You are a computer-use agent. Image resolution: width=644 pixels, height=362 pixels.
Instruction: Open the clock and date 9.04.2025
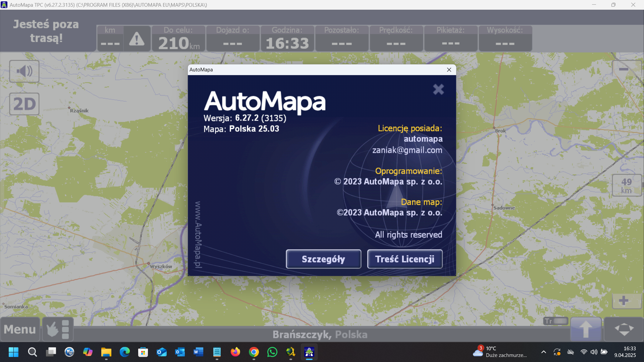625,352
